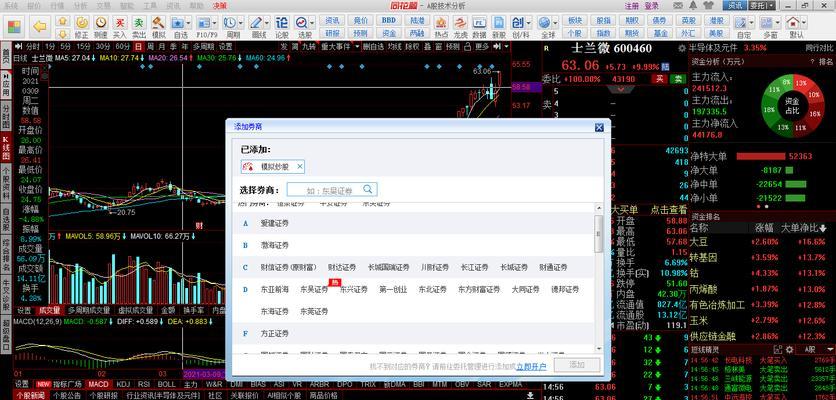
Task: Expand the 全球 dropdown arrow
Action: tap(555, 23)
